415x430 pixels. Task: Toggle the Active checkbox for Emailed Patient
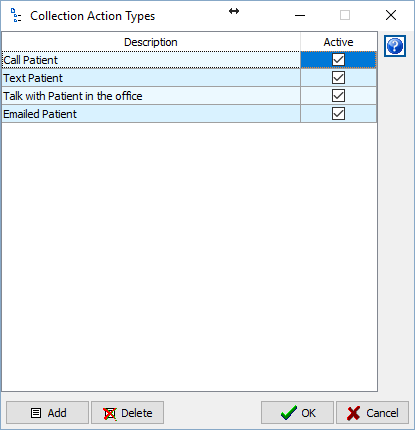click(338, 114)
